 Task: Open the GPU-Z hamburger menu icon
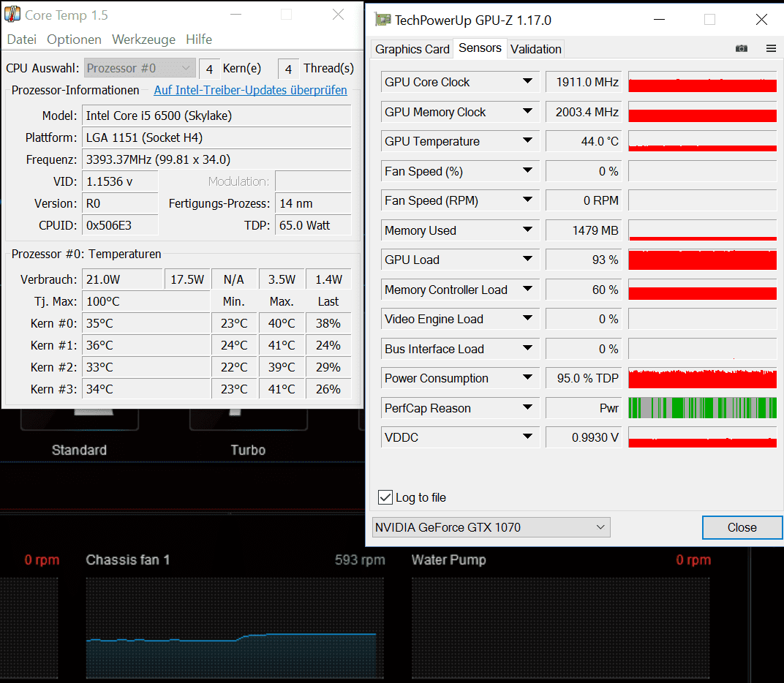point(771,48)
